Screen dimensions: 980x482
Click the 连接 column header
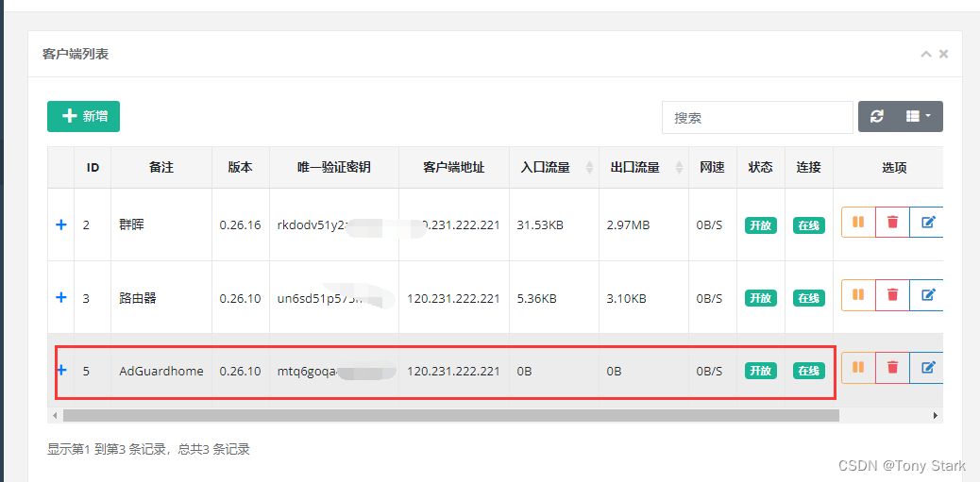809,167
